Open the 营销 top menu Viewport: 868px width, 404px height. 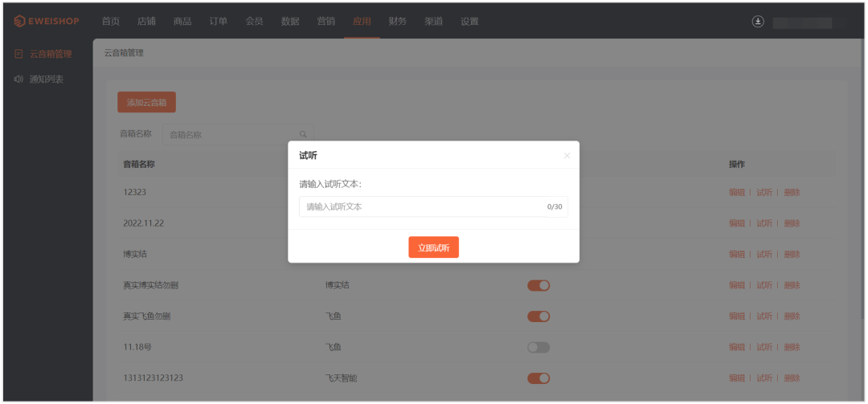point(326,22)
